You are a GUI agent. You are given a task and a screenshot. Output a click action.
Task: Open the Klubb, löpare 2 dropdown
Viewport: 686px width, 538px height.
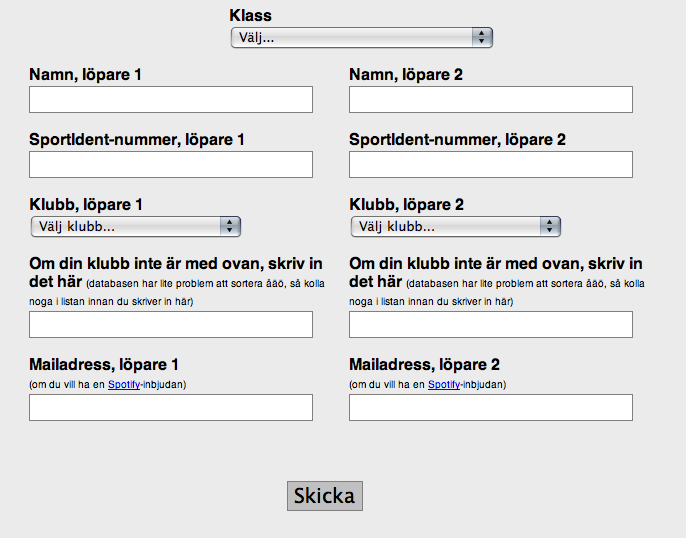coord(455,227)
